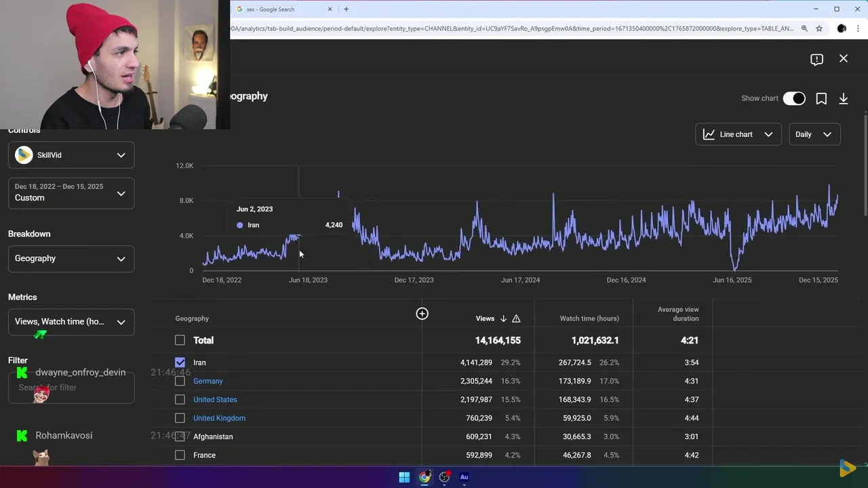Click Iran's views value 4,141,289

point(476,363)
